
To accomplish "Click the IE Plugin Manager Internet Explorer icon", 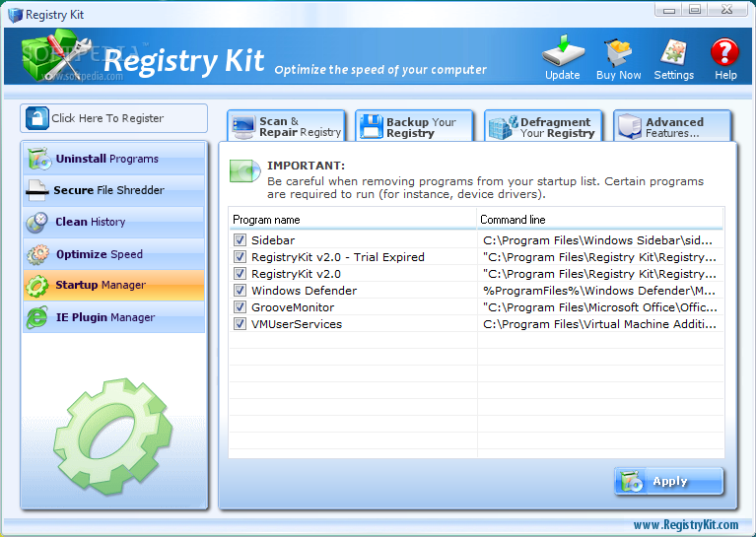I will [x=37, y=317].
